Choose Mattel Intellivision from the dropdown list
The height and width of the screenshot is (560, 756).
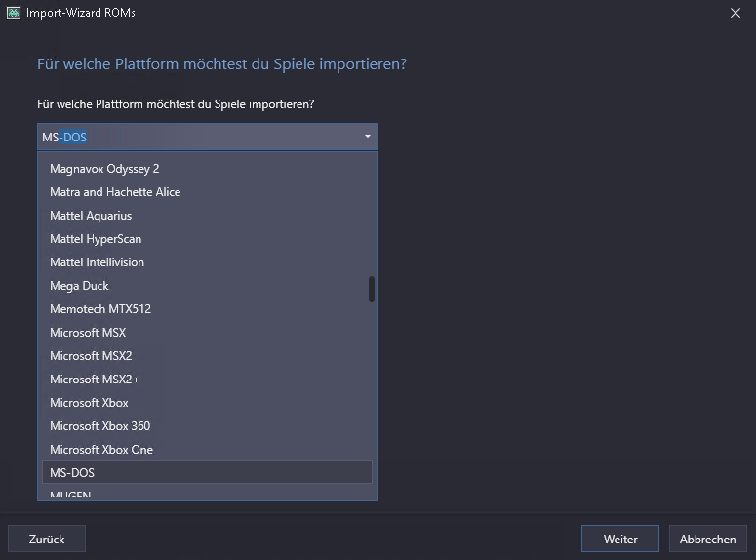coord(97,262)
